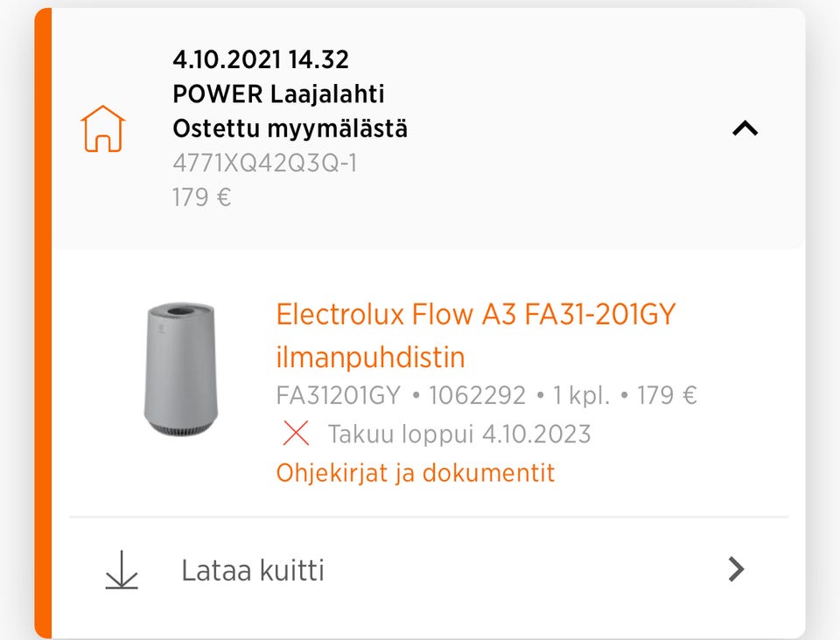The width and height of the screenshot is (840, 640).
Task: Click the Lataa kuitti text
Action: (252, 570)
